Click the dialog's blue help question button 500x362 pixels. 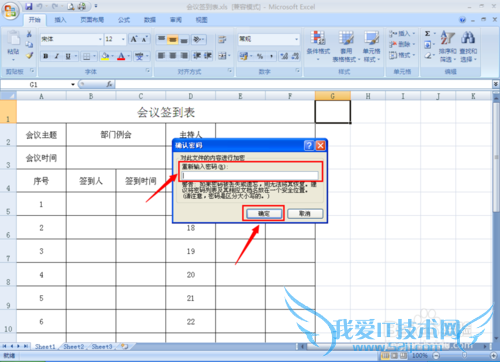pos(309,145)
